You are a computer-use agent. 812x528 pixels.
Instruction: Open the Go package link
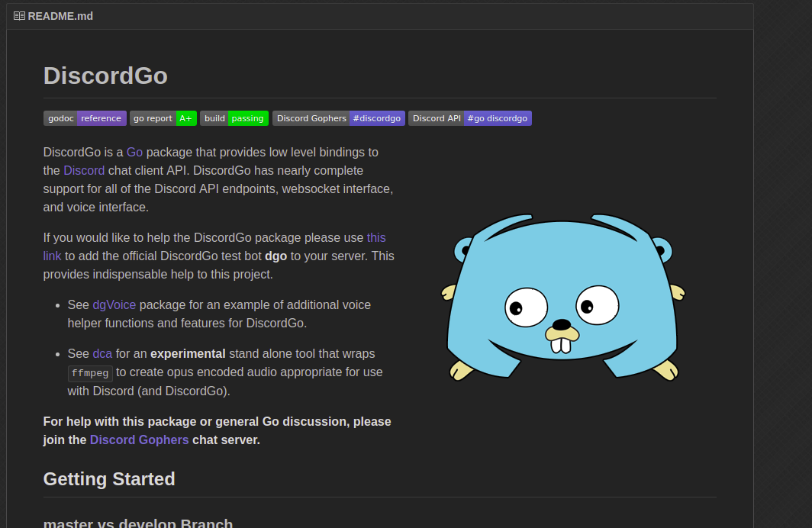pos(134,152)
